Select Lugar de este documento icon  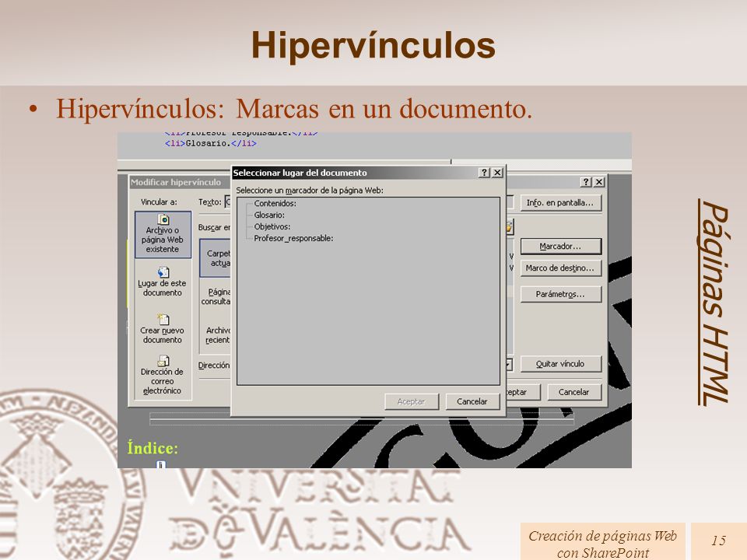(x=163, y=282)
